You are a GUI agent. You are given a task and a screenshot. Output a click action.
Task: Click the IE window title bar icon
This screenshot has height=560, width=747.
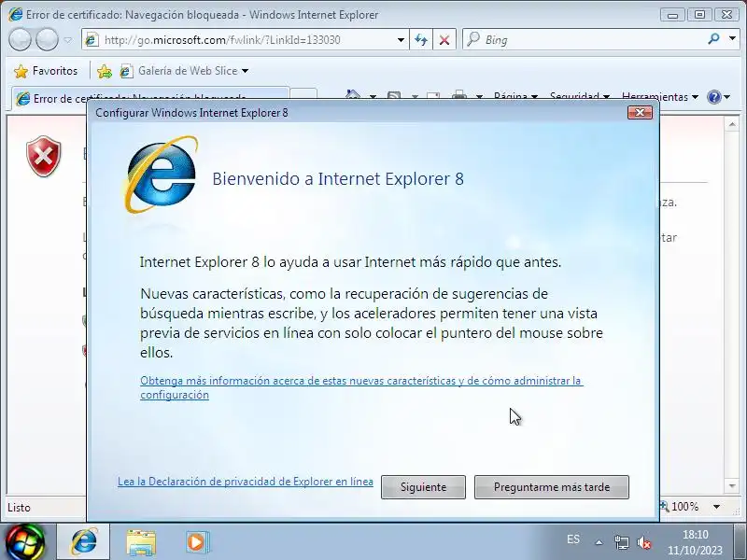pos(15,14)
